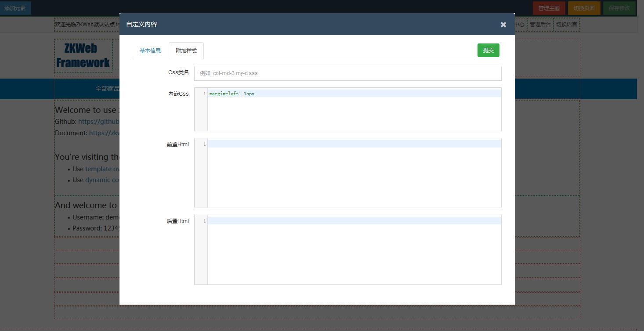Open the template link in the list
644x331 pixels.
pos(102,169)
